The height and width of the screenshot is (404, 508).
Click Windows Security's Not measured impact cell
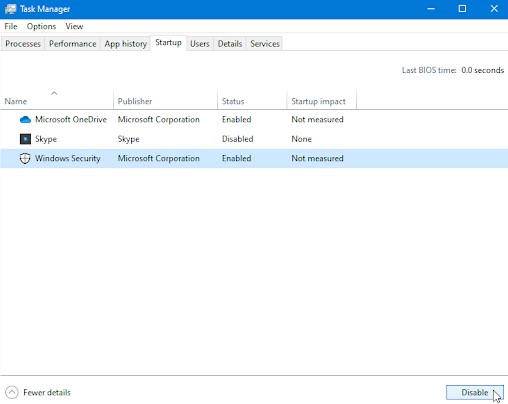[x=317, y=158]
